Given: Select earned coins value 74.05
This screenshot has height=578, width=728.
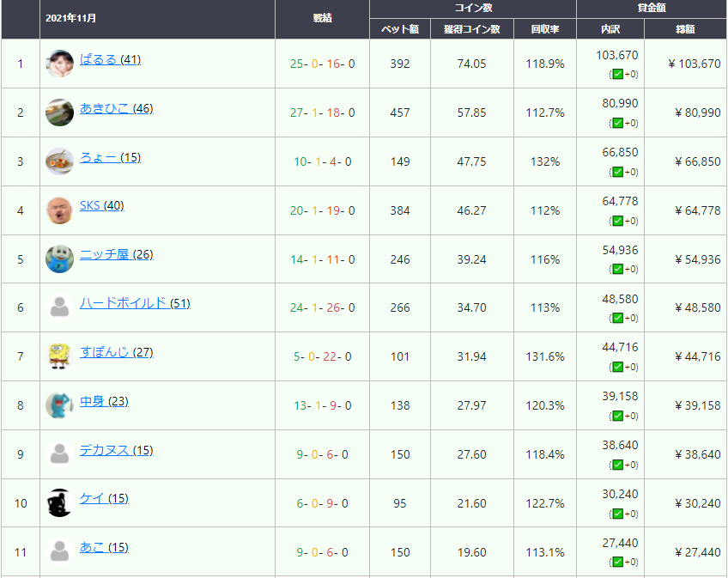Looking at the screenshot, I should coord(471,64).
